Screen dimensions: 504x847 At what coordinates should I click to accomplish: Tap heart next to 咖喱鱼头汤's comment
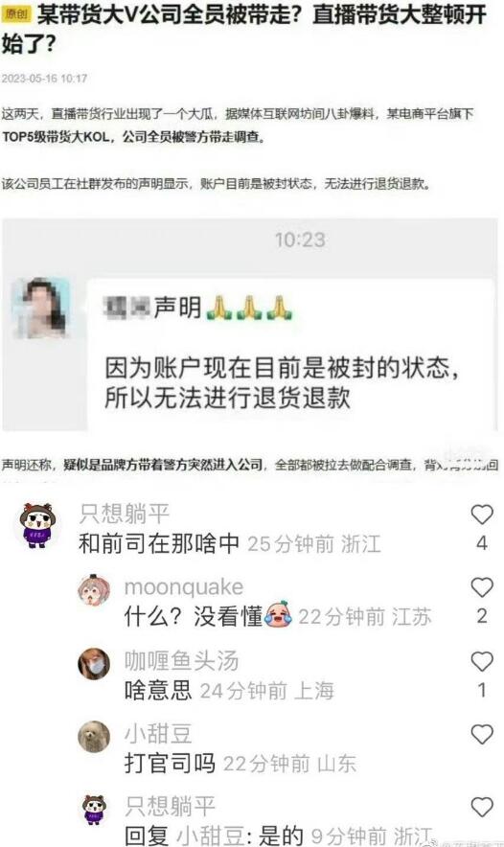[x=482, y=661]
